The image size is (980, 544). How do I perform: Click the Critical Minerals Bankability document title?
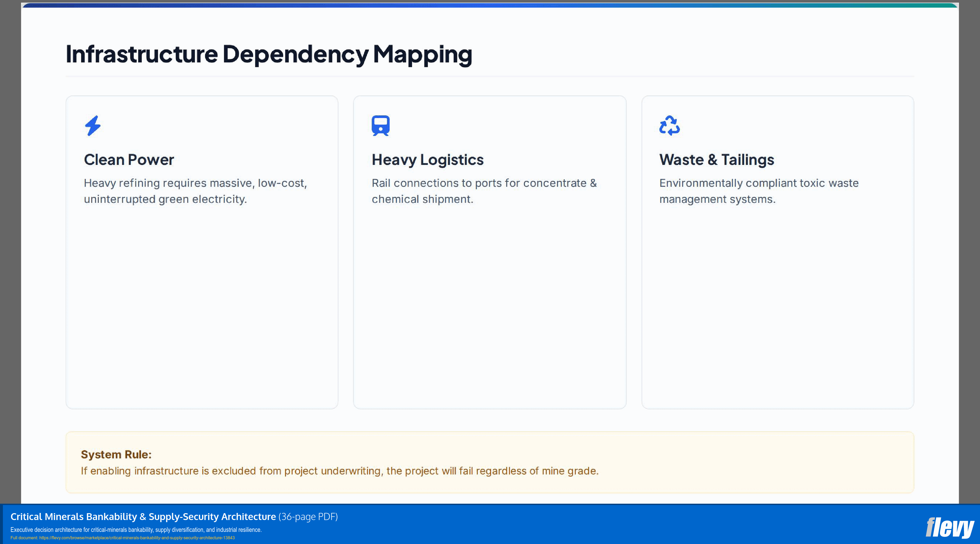coord(143,517)
